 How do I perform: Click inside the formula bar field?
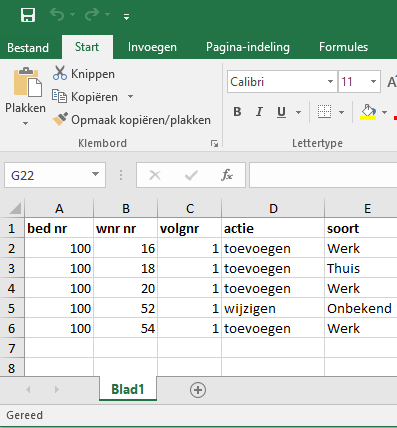(323, 175)
